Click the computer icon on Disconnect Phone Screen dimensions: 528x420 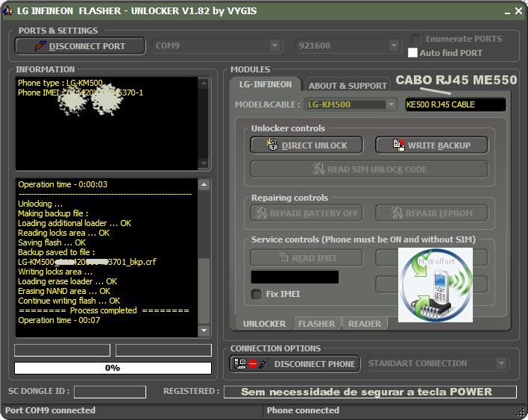(x=239, y=364)
